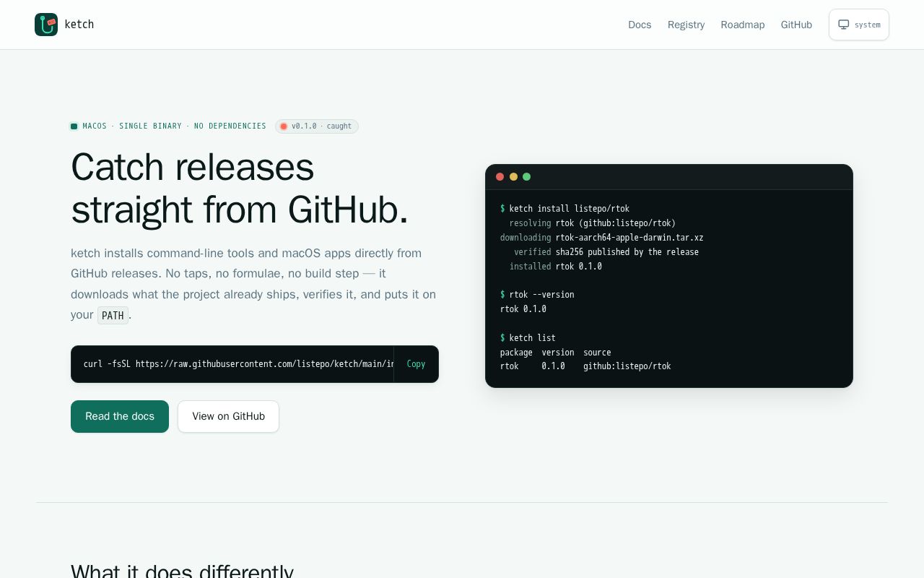Go to the Roadmap page
This screenshot has height=578, width=924.
[742, 25]
